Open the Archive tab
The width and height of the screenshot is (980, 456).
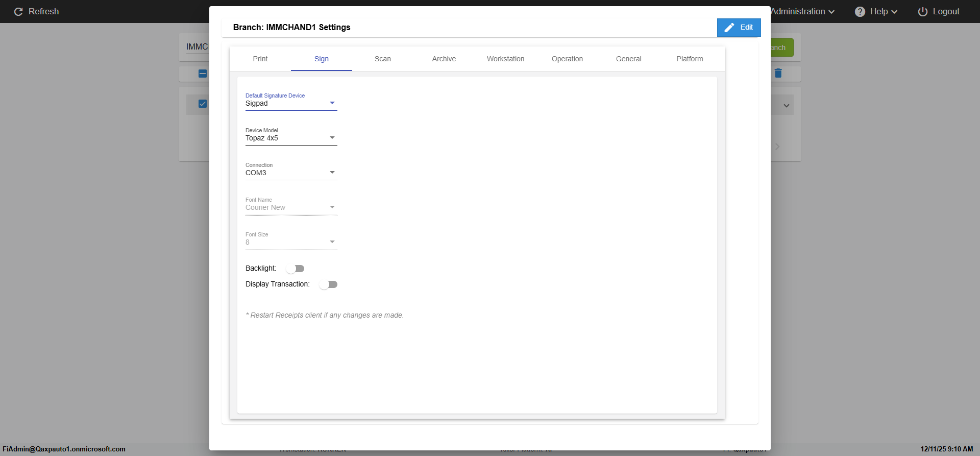point(444,59)
